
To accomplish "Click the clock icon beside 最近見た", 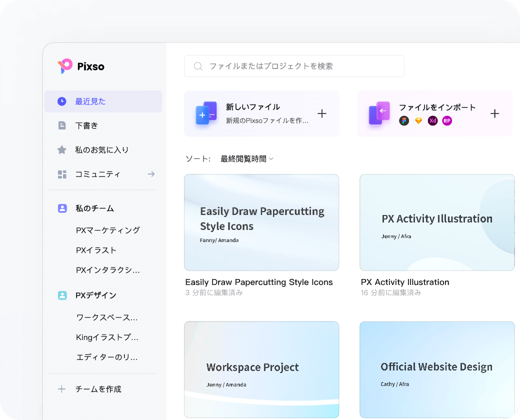I will (61, 101).
